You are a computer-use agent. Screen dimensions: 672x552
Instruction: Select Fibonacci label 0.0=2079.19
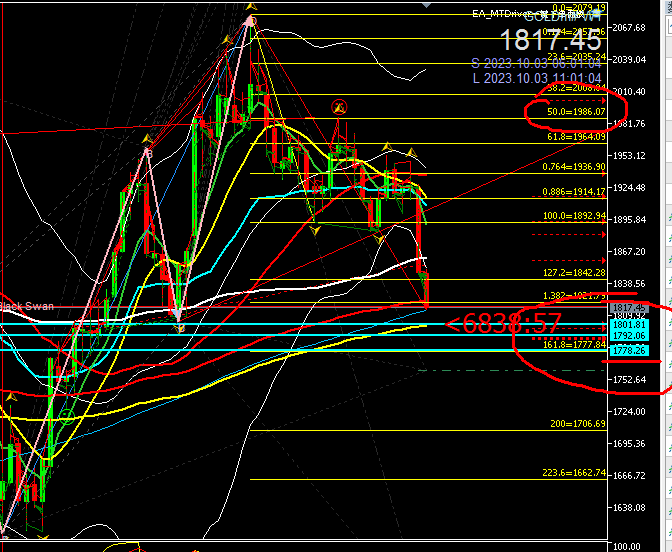(579, 7)
